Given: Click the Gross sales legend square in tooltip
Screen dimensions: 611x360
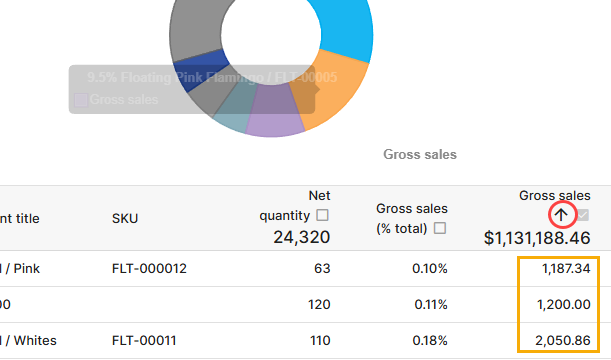Looking at the screenshot, I should click(x=81, y=100).
